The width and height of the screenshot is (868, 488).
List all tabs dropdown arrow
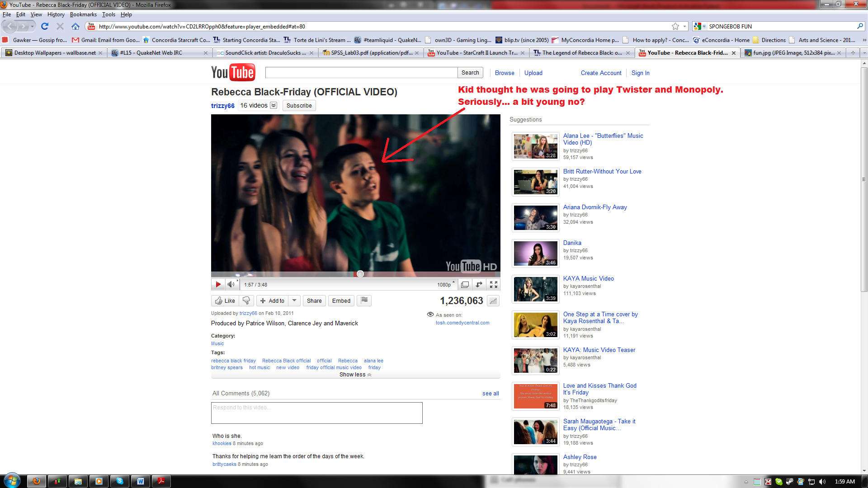tap(864, 53)
